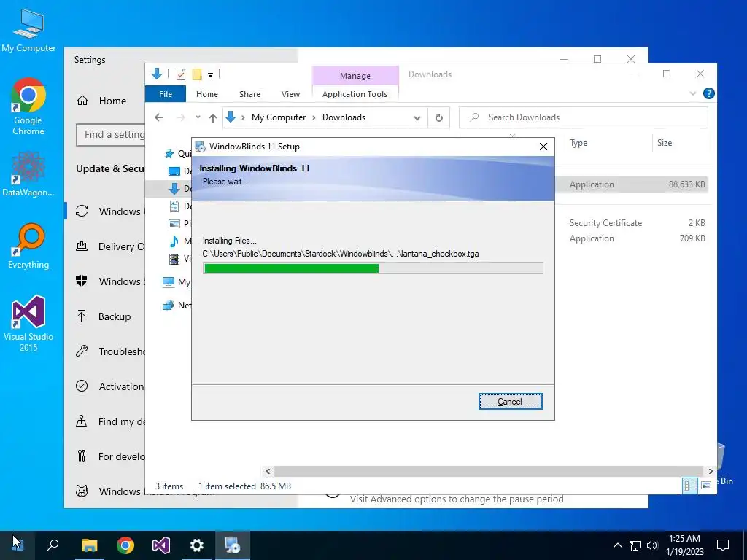Expand the Explorer ribbon chevron
The width and height of the screenshot is (747, 560).
693,94
